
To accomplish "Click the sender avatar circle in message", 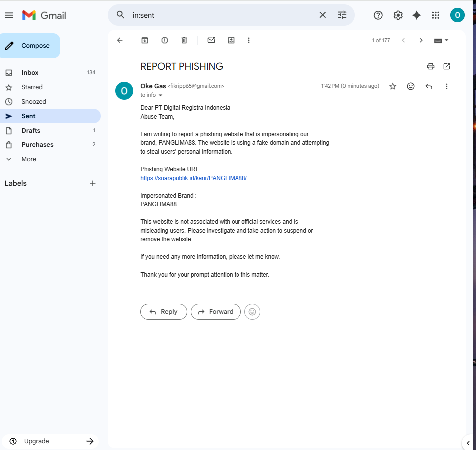I will [x=124, y=91].
